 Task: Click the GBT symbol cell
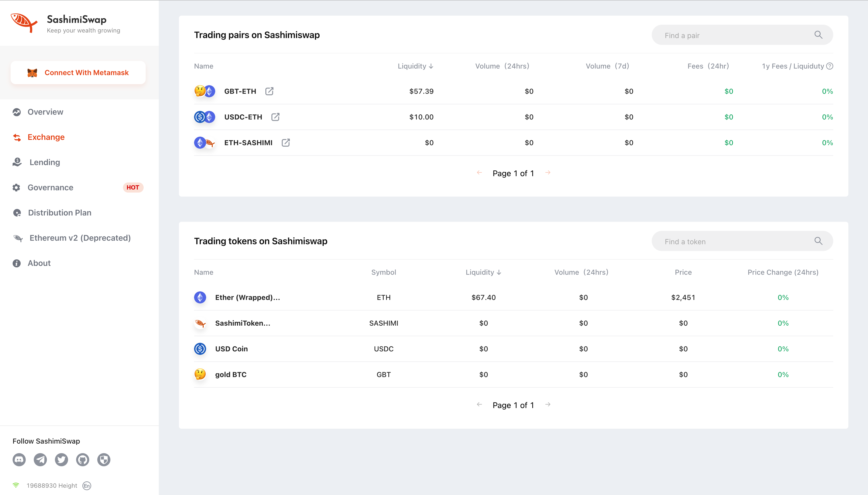383,375
